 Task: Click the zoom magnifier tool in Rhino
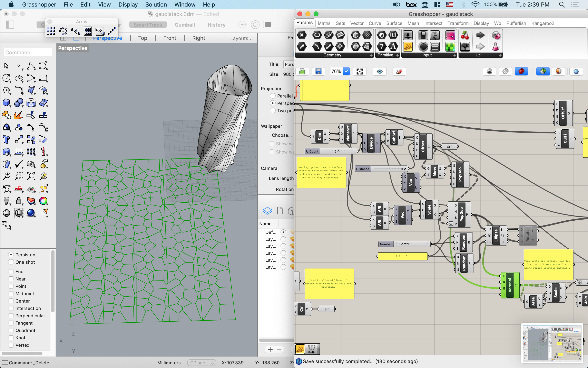click(6, 176)
